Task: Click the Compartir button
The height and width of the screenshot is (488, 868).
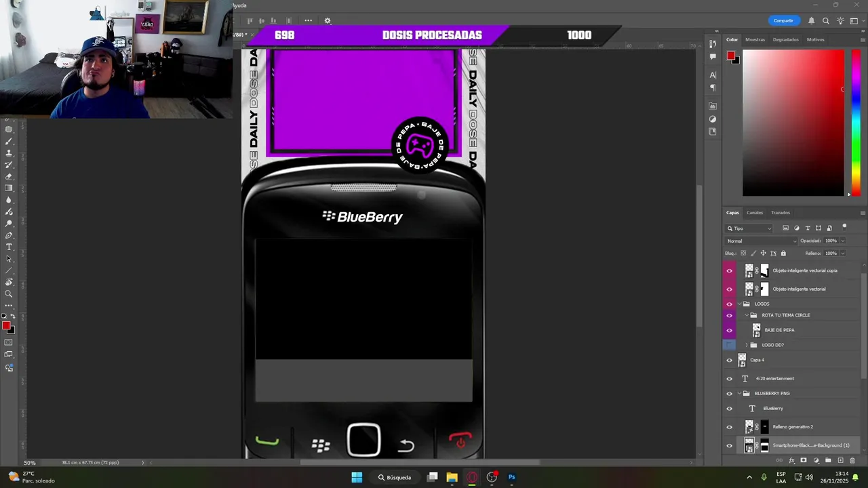Action: [x=783, y=21]
